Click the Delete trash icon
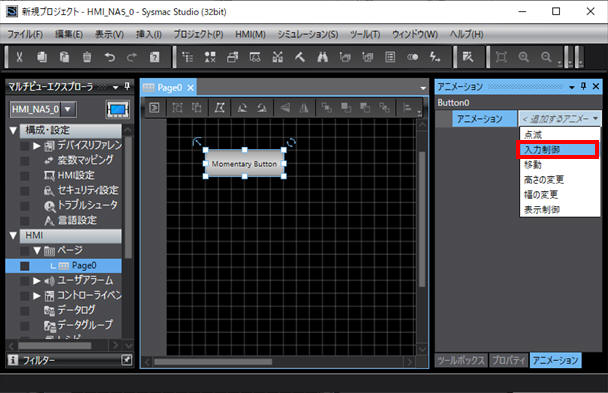The height and width of the screenshot is (393, 608). (87, 57)
